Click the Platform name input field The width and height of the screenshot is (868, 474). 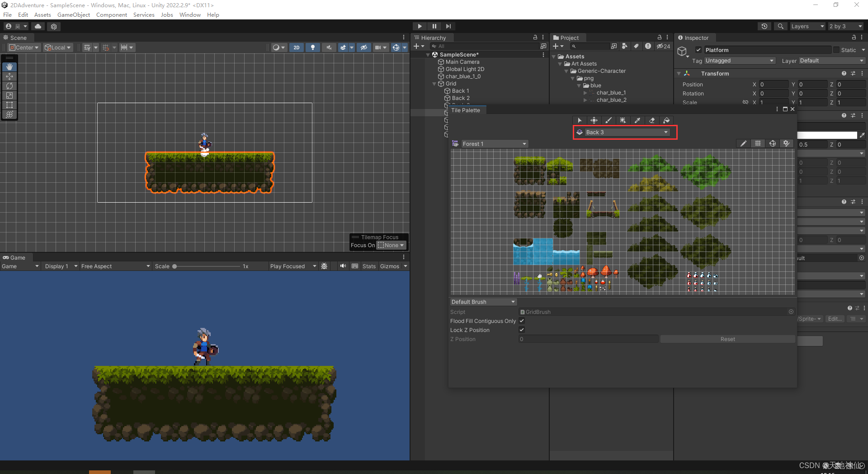coord(768,50)
